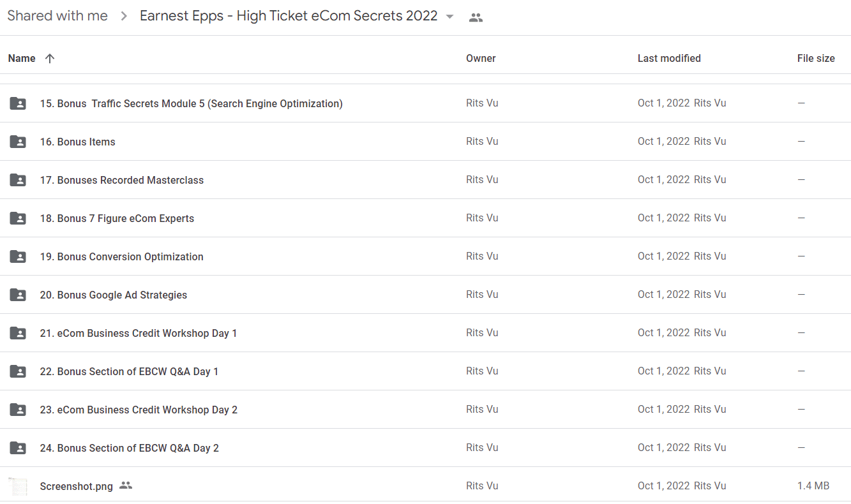The image size is (851, 504).
Task: Toggle sort direction arrow beside Name
Action: (x=50, y=59)
